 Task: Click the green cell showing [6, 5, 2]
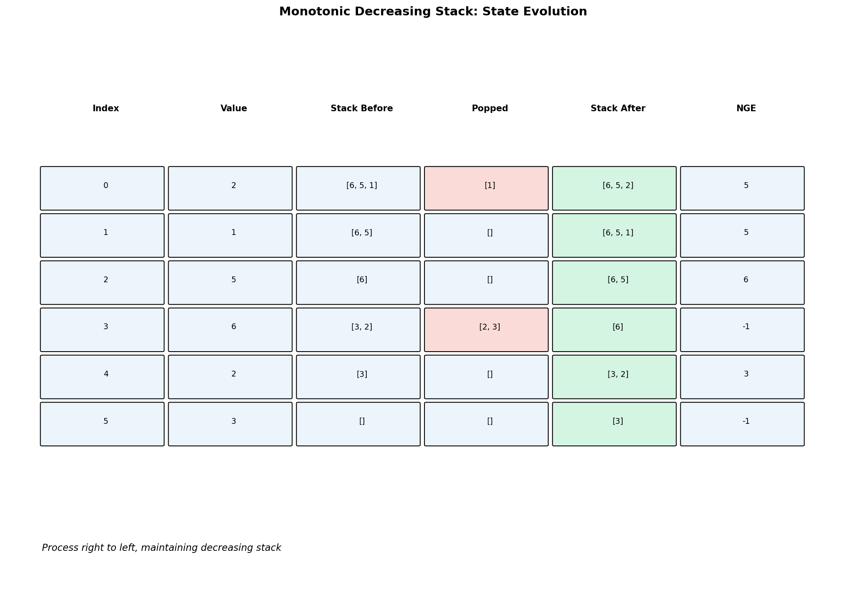point(614,188)
